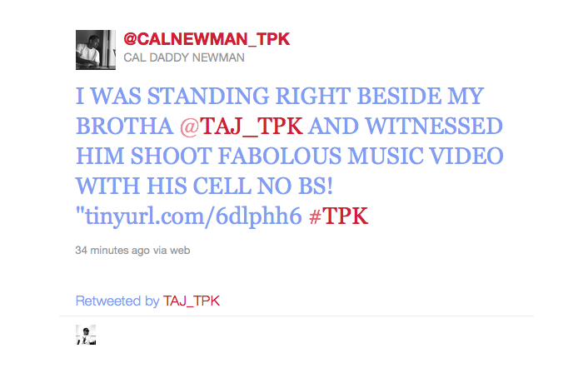Image resolution: width=588 pixels, height=373 pixels.
Task: Click the web source link
Action: (180, 251)
